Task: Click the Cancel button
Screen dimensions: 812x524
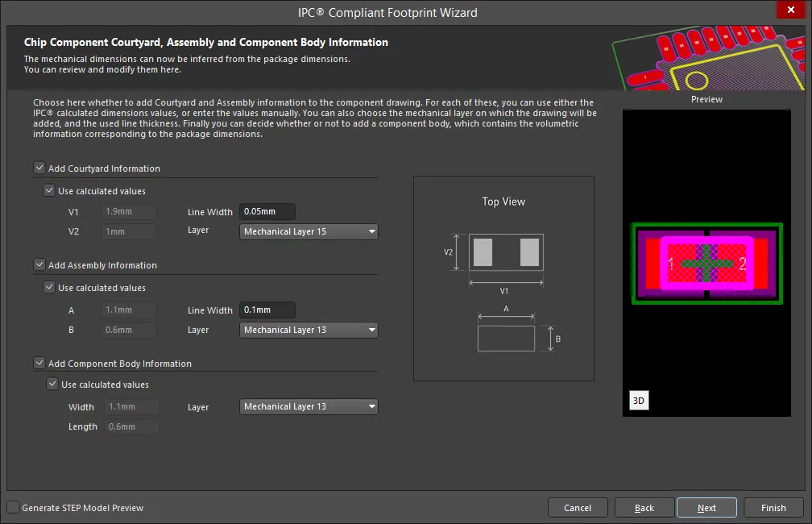Action: [x=578, y=508]
